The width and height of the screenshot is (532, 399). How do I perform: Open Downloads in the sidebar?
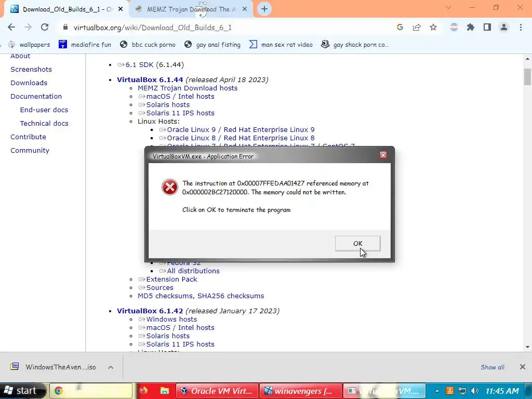pyautogui.click(x=29, y=83)
